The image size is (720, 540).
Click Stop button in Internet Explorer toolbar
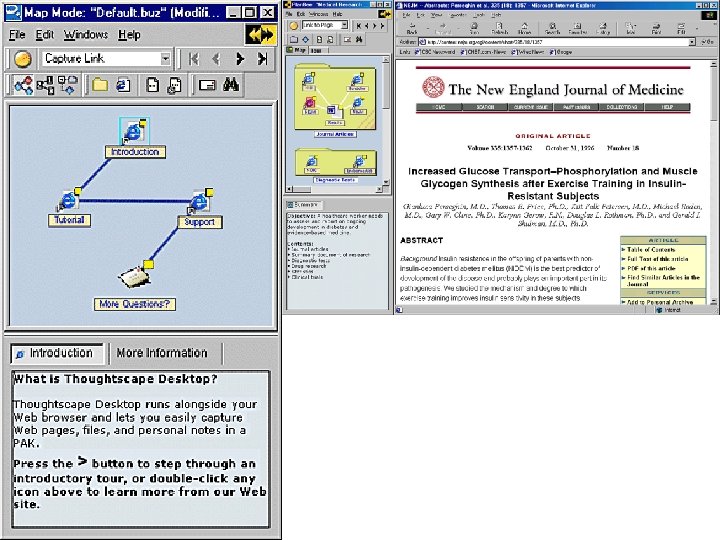pos(474,28)
